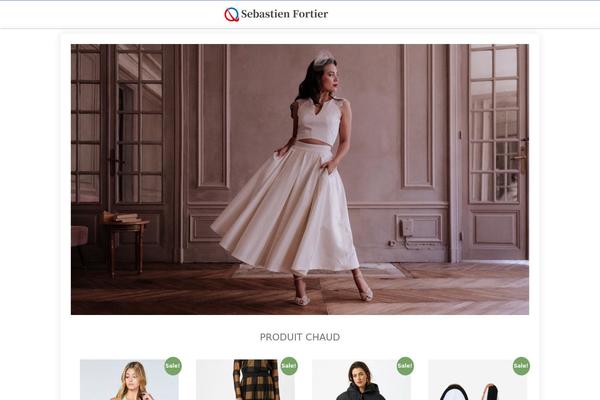Screen dimensions: 600x400
Task: Open the Sebastien Fortier site title link
Action: point(284,14)
